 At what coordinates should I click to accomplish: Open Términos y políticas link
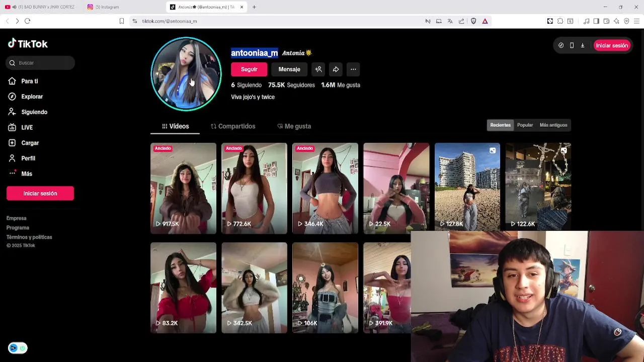coord(29,237)
